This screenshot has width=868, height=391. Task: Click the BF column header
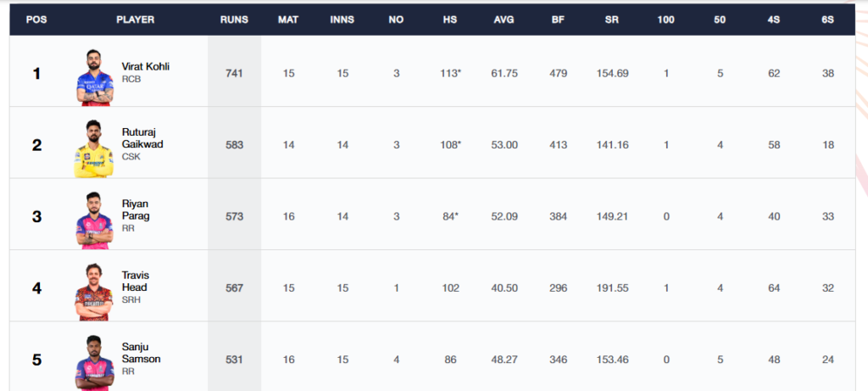pos(559,20)
